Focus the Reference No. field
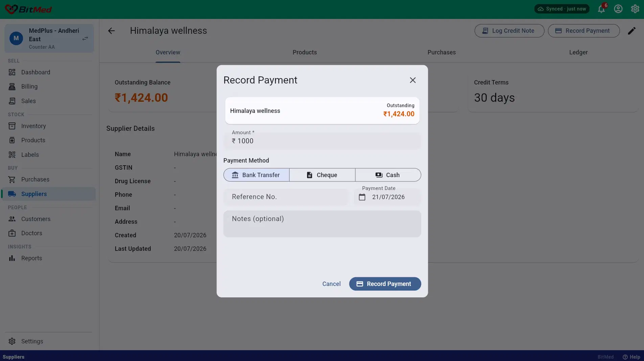The width and height of the screenshot is (644, 361). tap(286, 197)
